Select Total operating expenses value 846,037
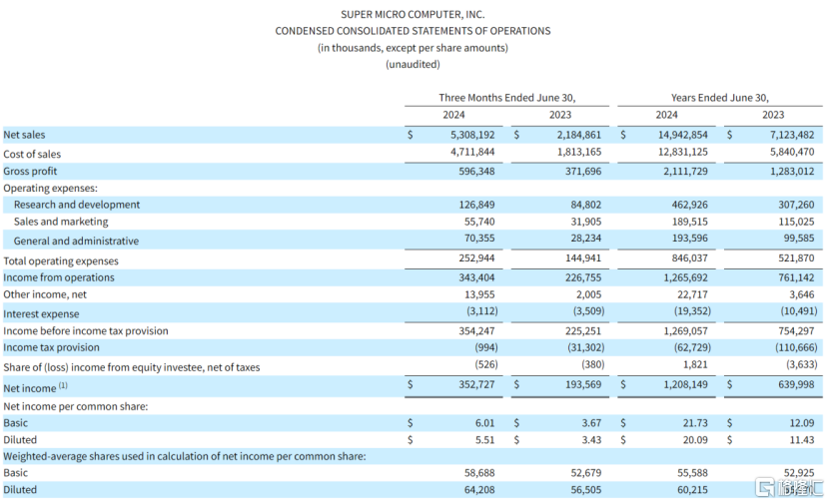Viewport: 830px width, 504px height. click(x=689, y=258)
